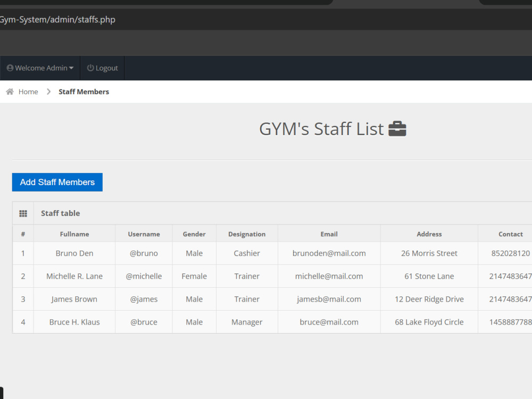Click the @bruce username cell
The image size is (532, 399).
pyautogui.click(x=144, y=322)
